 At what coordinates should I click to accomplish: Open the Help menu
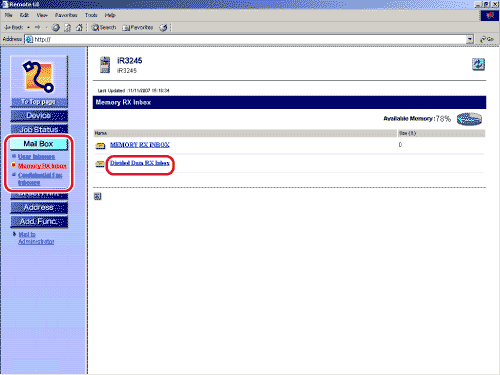click(110, 15)
